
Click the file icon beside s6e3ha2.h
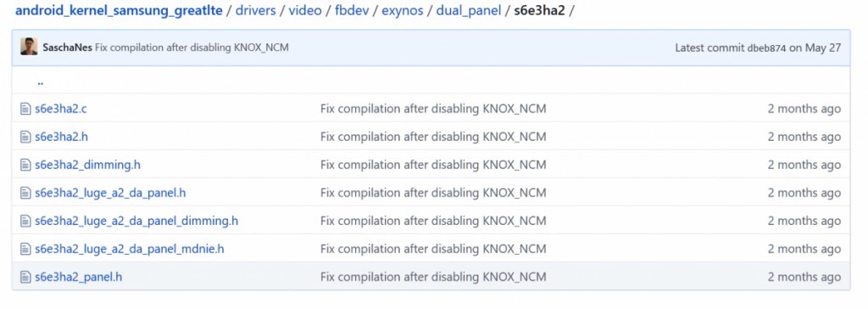(x=25, y=137)
